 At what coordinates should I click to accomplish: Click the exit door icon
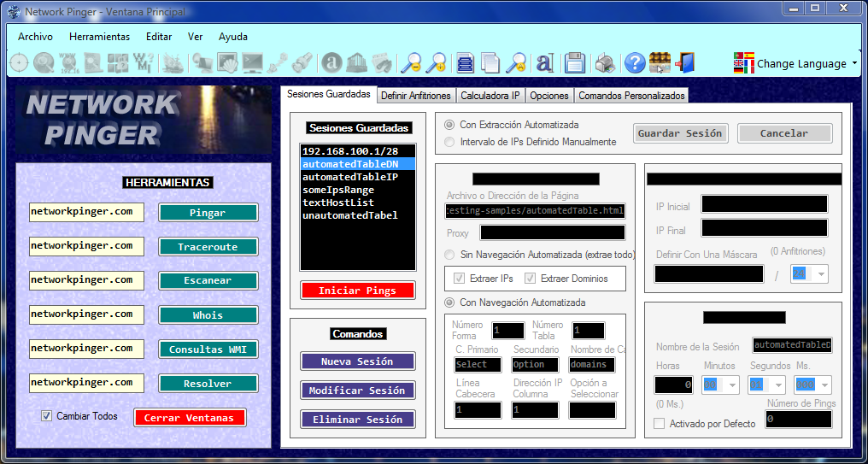(x=684, y=62)
